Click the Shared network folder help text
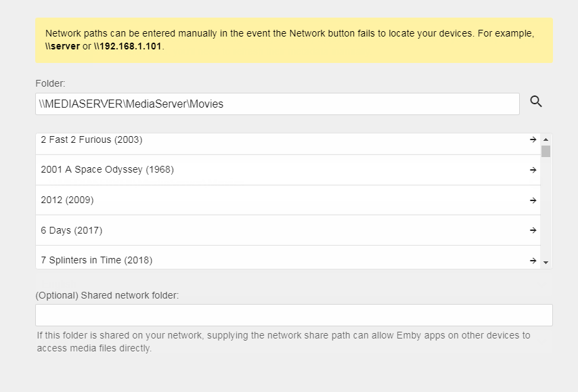 click(x=283, y=341)
